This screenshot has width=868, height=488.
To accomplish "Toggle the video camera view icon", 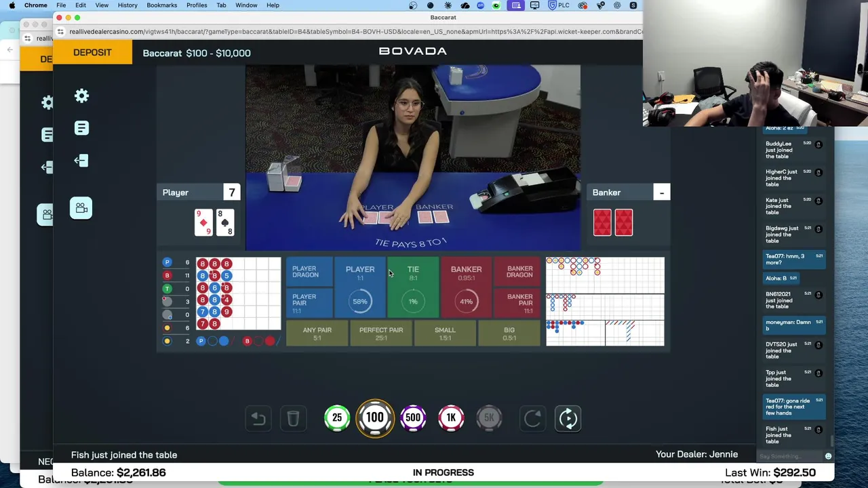I will [81, 208].
